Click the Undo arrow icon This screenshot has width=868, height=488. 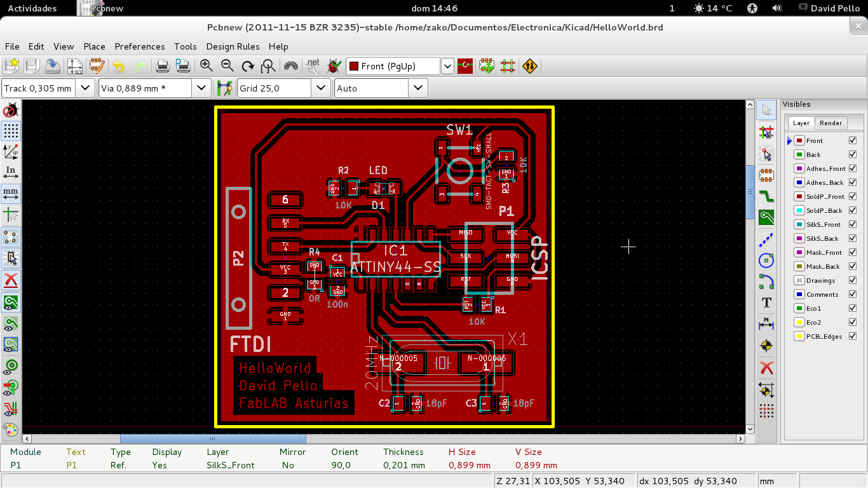point(119,65)
